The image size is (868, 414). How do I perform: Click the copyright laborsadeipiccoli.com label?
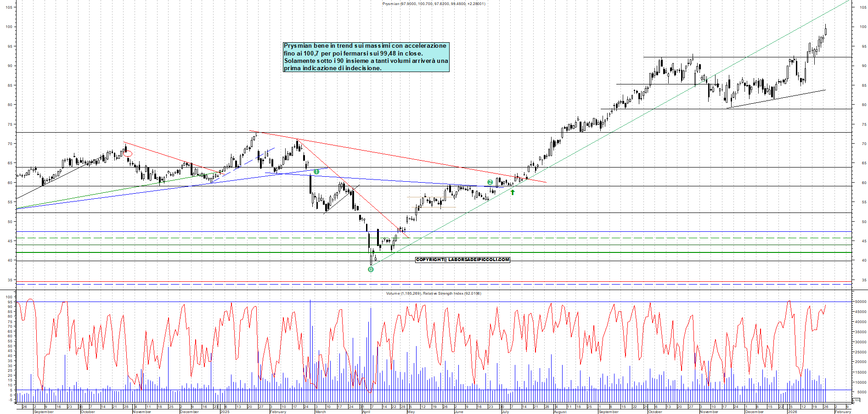tap(462, 260)
